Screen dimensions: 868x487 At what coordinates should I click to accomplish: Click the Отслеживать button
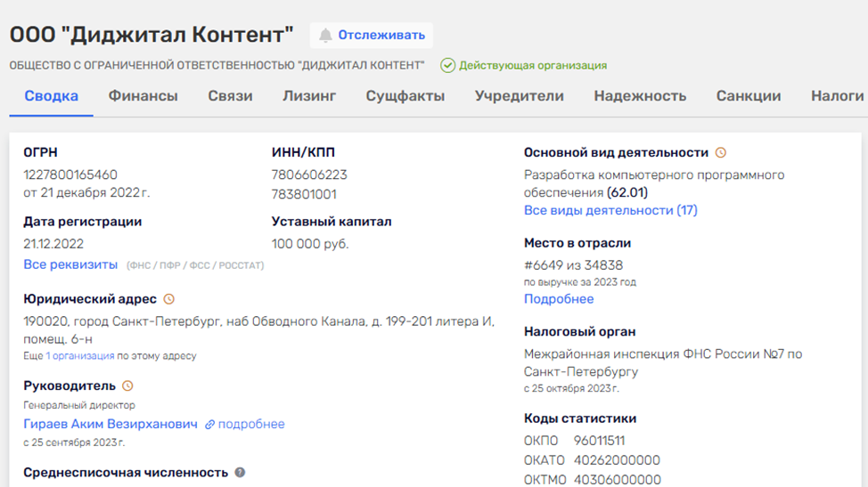(x=372, y=36)
